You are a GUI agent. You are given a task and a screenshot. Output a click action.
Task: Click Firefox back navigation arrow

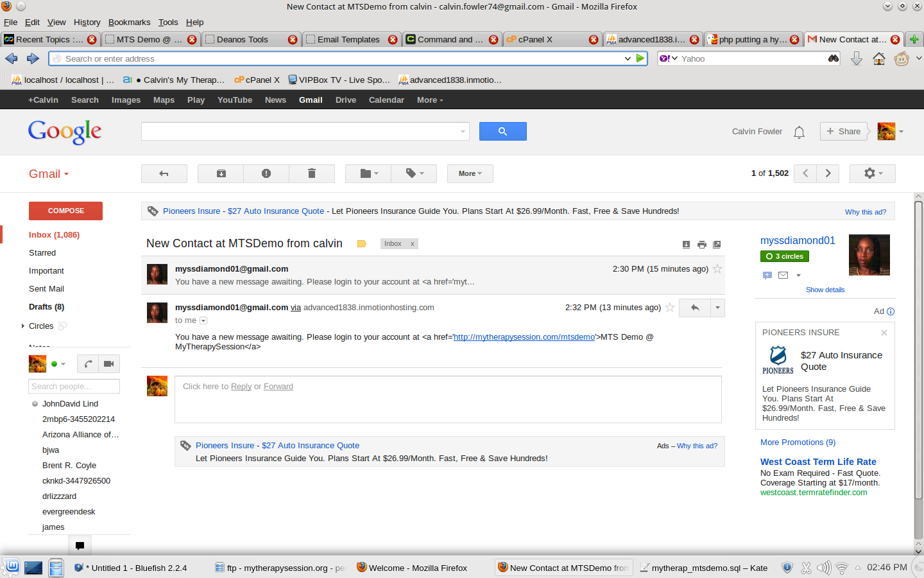11,58
